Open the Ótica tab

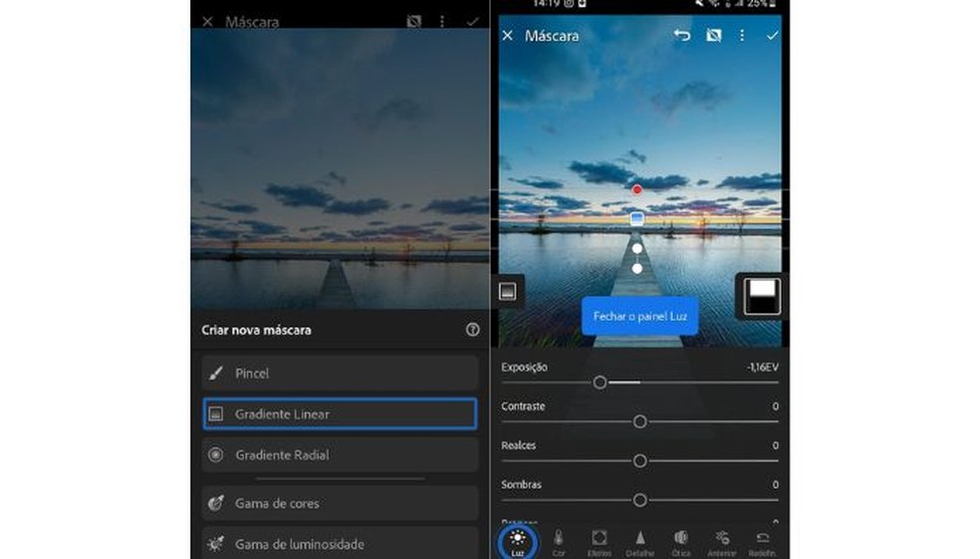click(x=681, y=543)
